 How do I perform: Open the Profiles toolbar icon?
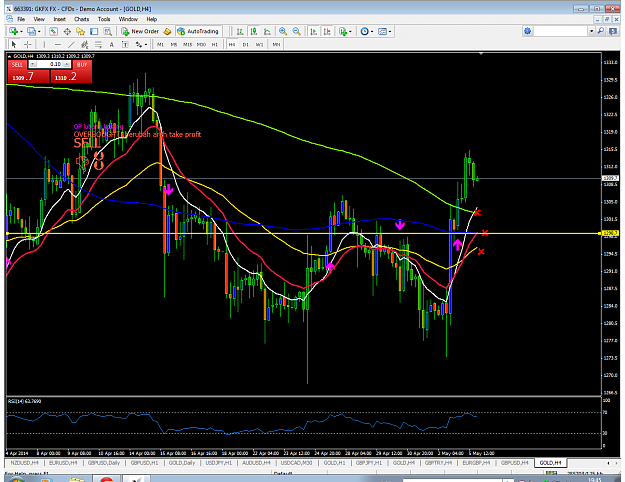click(31, 31)
